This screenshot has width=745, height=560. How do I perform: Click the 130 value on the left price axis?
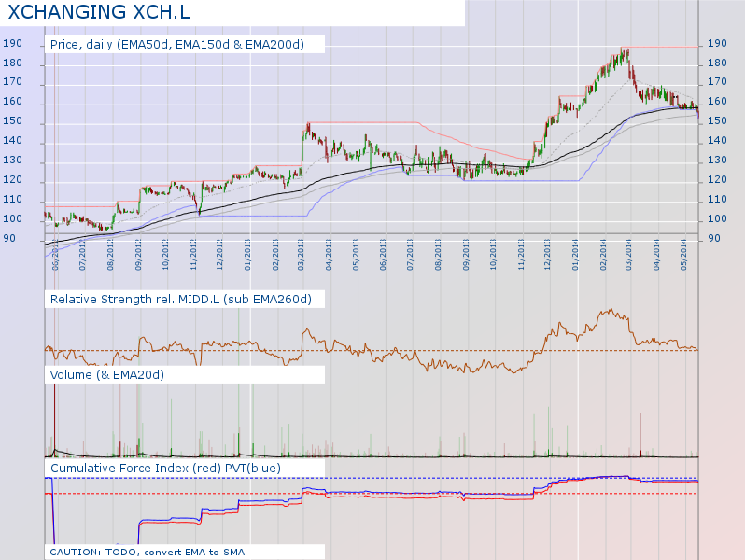click(13, 161)
